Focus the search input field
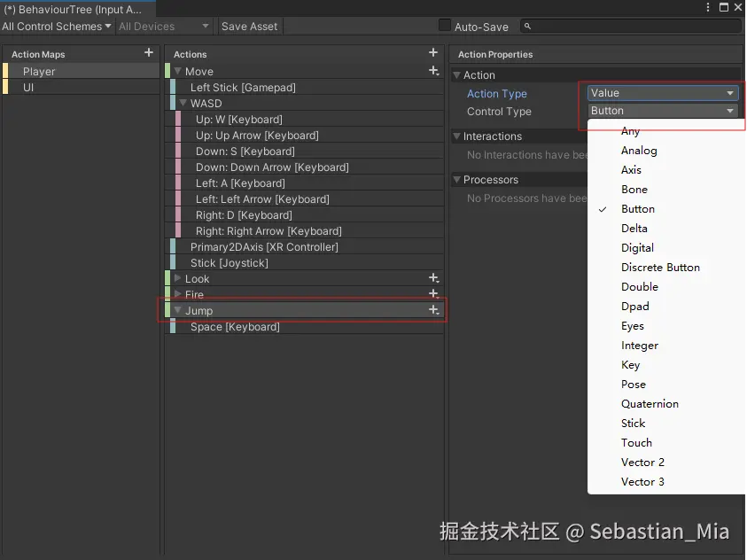The height and width of the screenshot is (560, 747). coord(630,27)
